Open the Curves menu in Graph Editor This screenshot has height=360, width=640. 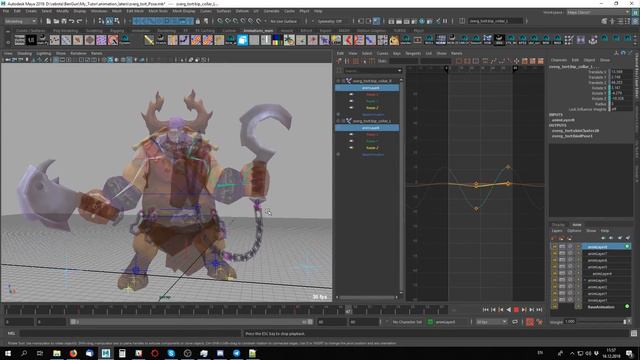click(x=382, y=53)
